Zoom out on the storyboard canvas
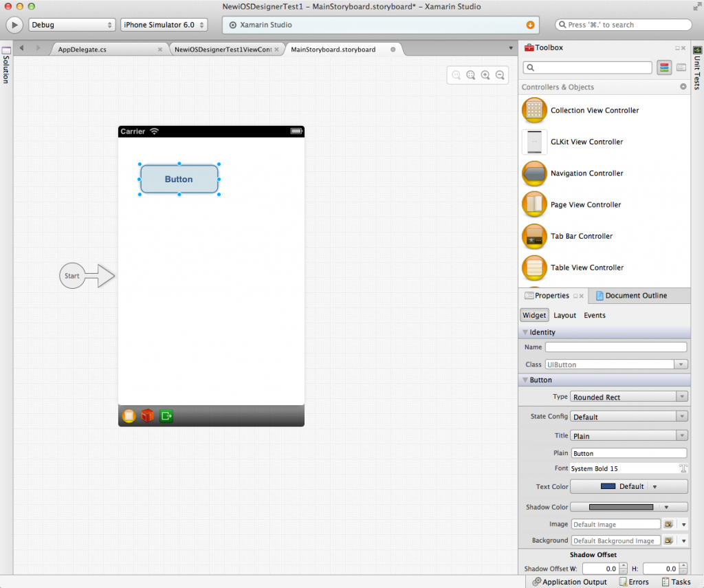The height and width of the screenshot is (588, 704). (x=500, y=75)
